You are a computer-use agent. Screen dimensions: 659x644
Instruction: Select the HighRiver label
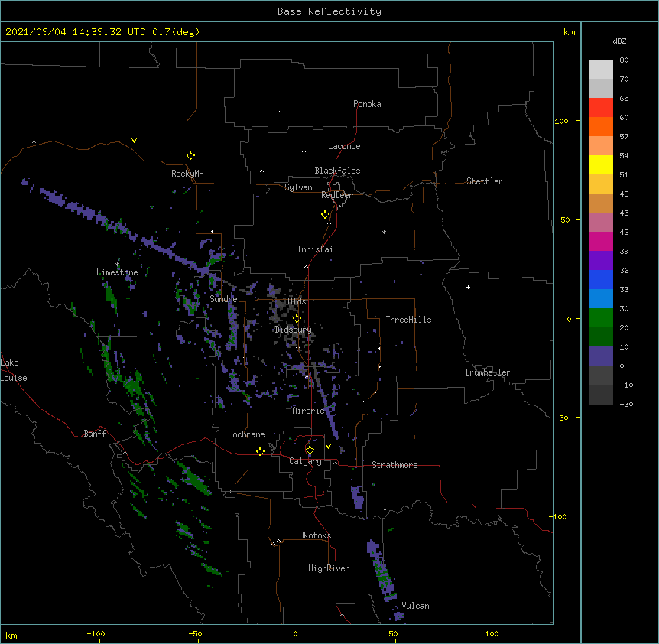click(x=329, y=568)
